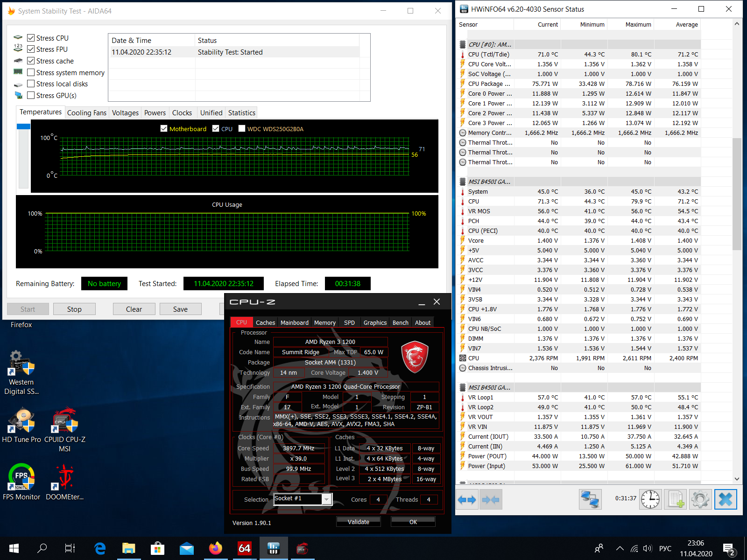Show hidden system tray icons
The width and height of the screenshot is (747, 560).
(620, 548)
